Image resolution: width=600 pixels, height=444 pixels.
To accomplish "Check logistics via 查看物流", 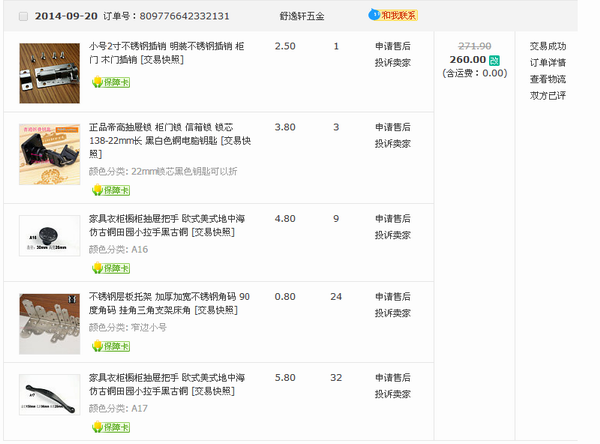I will [547, 79].
